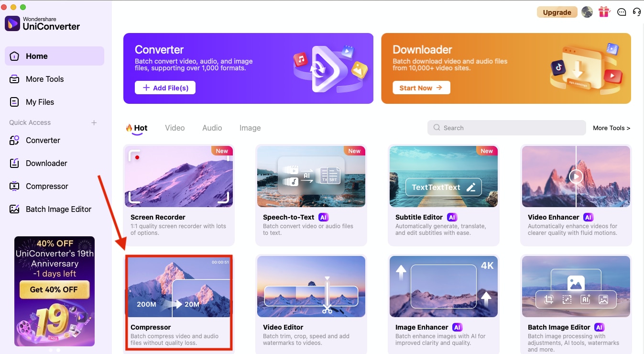Open the gift rewards icon
This screenshot has height=354, width=644.
click(x=604, y=11)
